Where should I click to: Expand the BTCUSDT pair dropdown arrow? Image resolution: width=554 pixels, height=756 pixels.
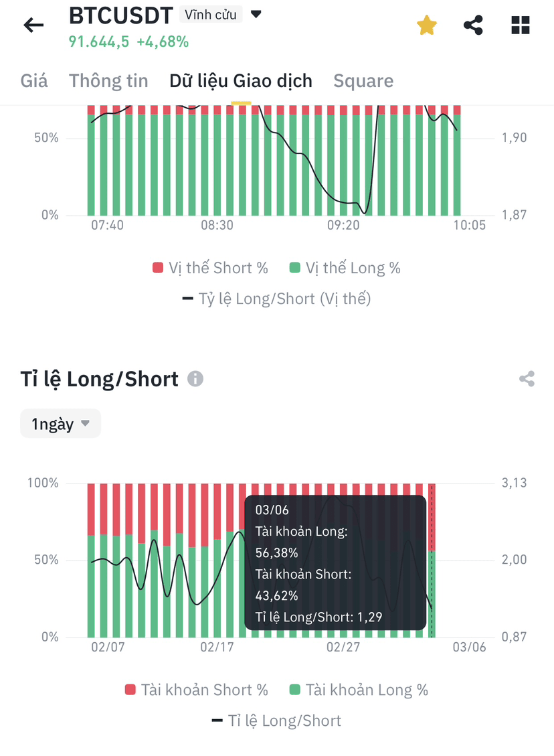[256, 15]
